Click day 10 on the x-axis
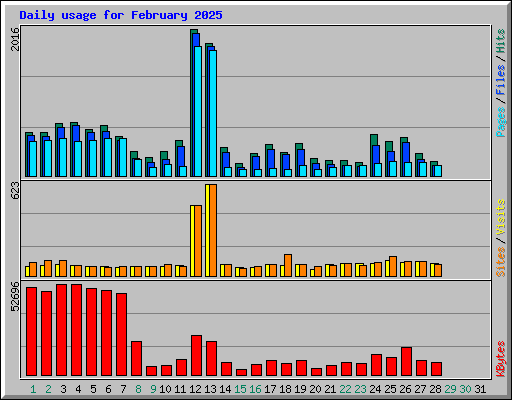 (165, 389)
